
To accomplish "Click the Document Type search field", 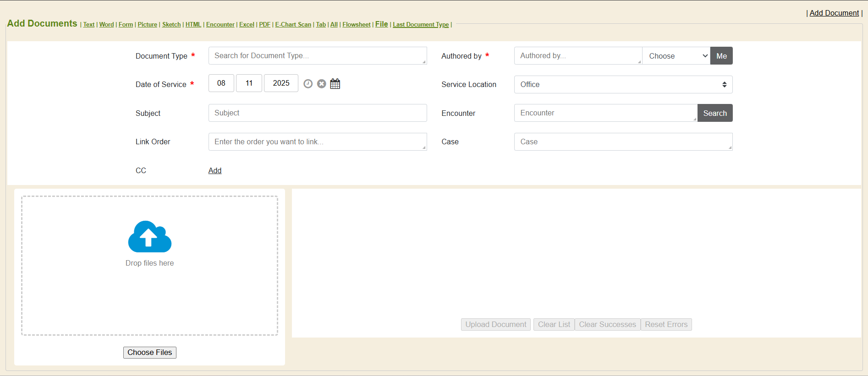I will coord(317,56).
